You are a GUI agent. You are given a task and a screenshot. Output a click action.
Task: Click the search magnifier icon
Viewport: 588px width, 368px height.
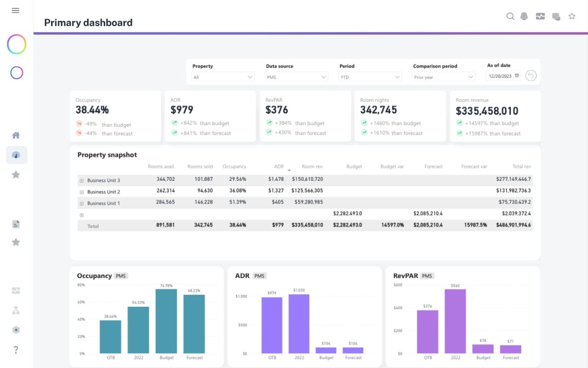tap(510, 17)
